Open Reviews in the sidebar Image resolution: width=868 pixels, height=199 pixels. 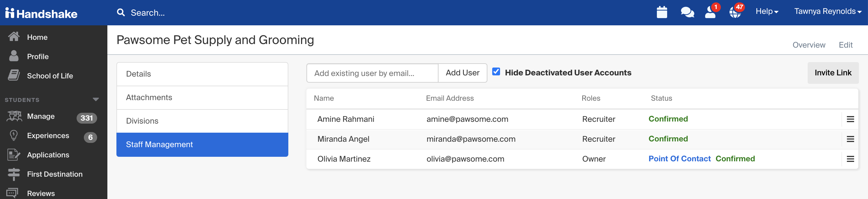(41, 194)
